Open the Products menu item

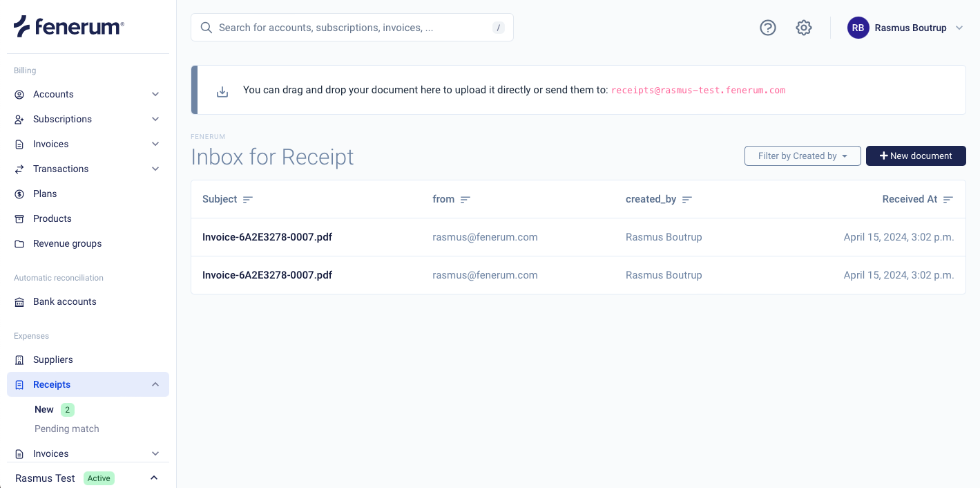tap(88, 218)
